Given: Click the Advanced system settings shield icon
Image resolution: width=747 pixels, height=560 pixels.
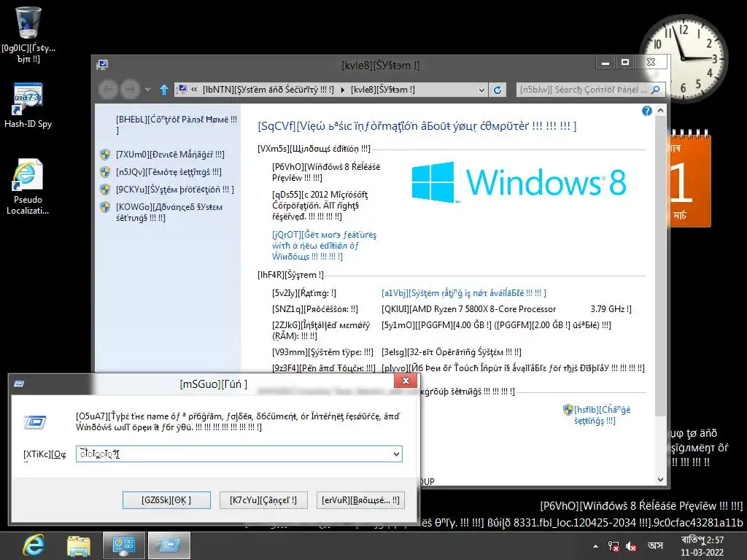Looking at the screenshot, I should tap(105, 207).
